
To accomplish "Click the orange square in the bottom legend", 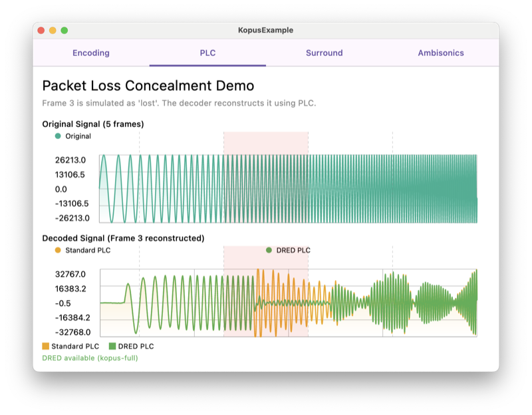I will pyautogui.click(x=44, y=346).
